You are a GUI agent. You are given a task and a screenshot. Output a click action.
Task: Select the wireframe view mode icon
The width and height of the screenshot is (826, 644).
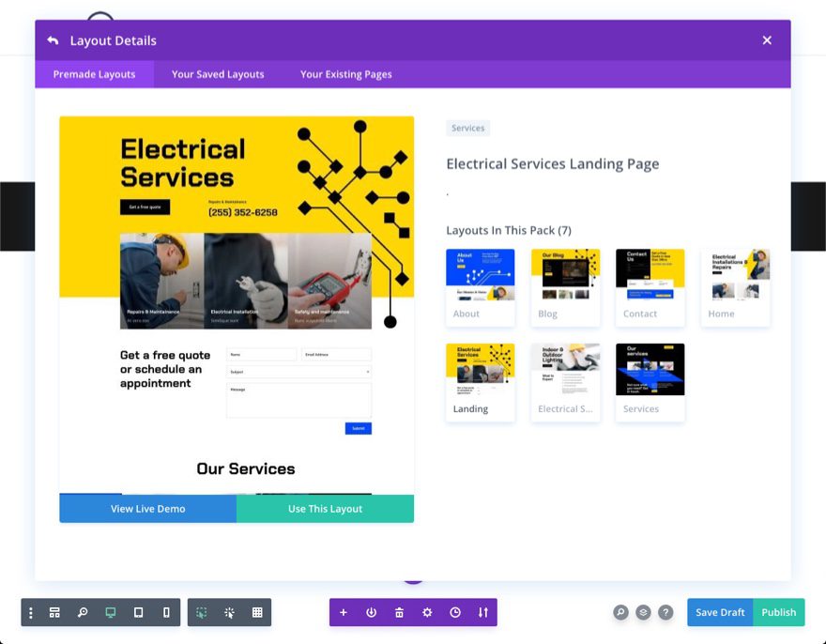pyautogui.click(x=55, y=612)
